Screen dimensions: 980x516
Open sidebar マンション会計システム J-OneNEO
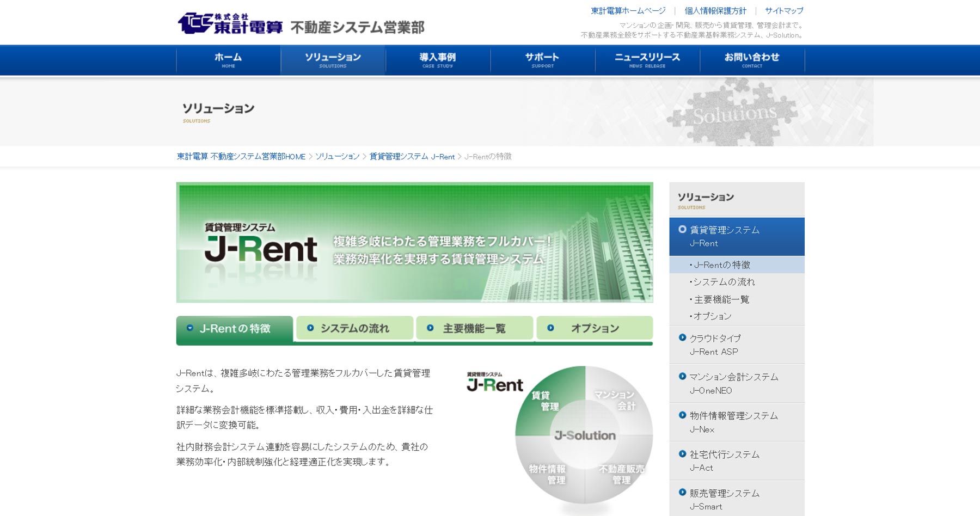[x=737, y=383]
